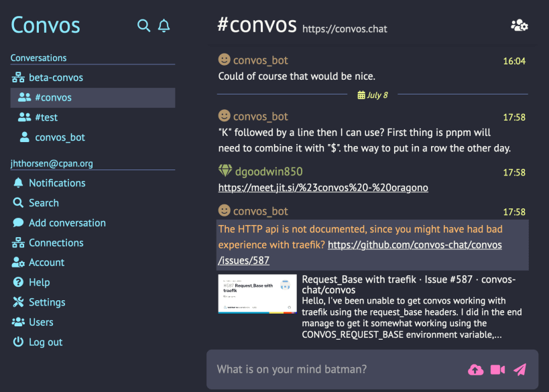Click the convos_bot name on the 16:04 message
The width and height of the screenshot is (549, 392).
pos(261,60)
